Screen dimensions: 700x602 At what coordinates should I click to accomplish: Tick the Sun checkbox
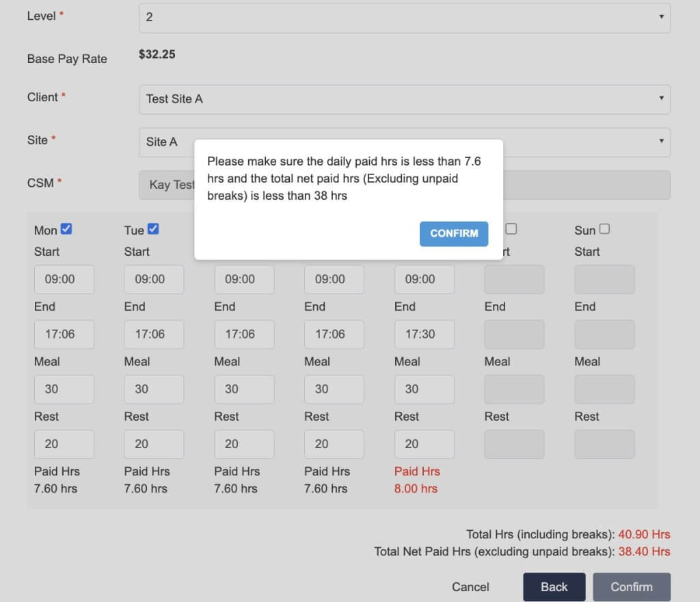pyautogui.click(x=604, y=228)
